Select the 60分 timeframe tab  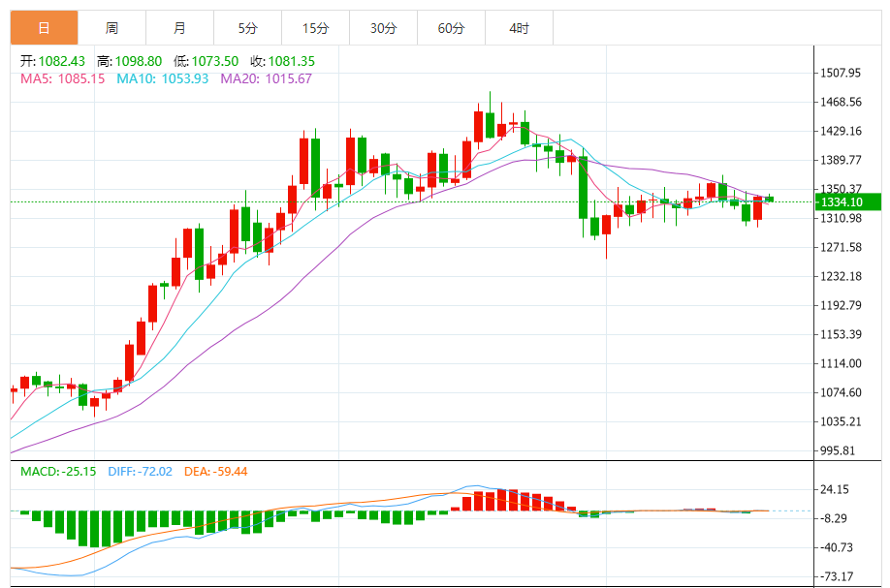[451, 28]
